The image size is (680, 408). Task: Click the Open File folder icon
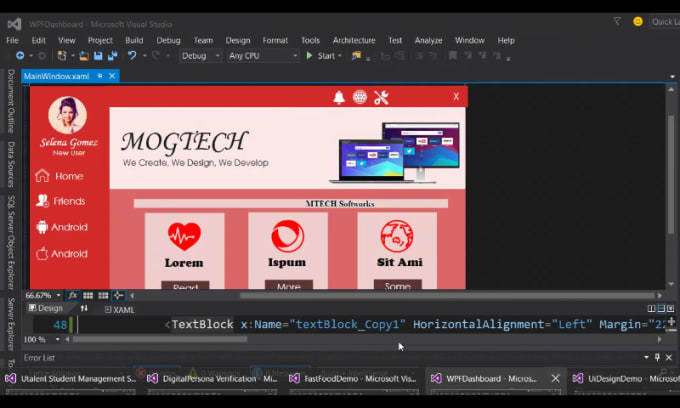[84, 55]
